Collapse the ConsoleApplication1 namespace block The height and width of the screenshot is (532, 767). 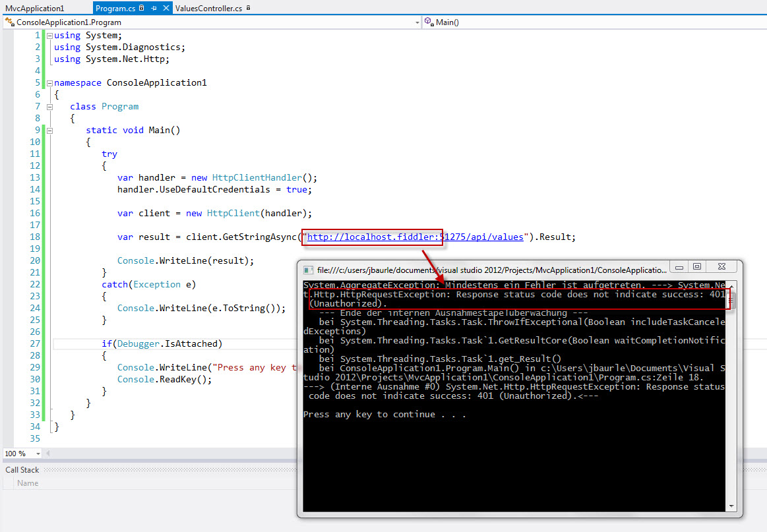49,83
